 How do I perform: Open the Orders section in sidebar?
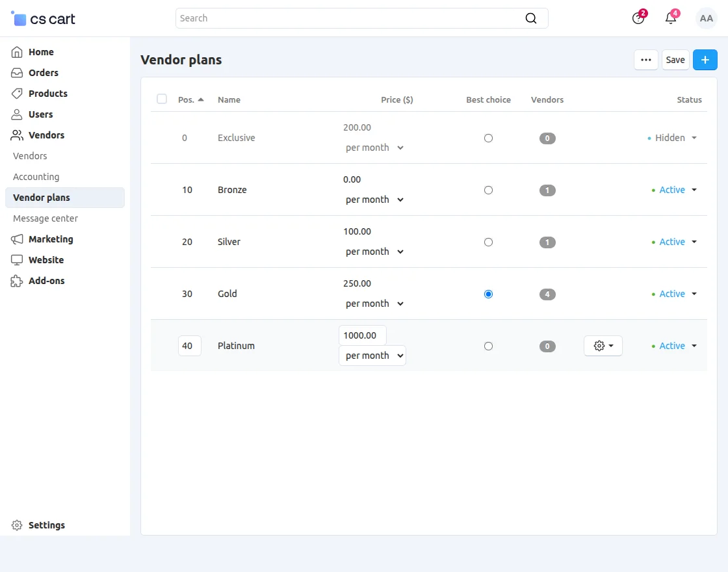pyautogui.click(x=42, y=72)
